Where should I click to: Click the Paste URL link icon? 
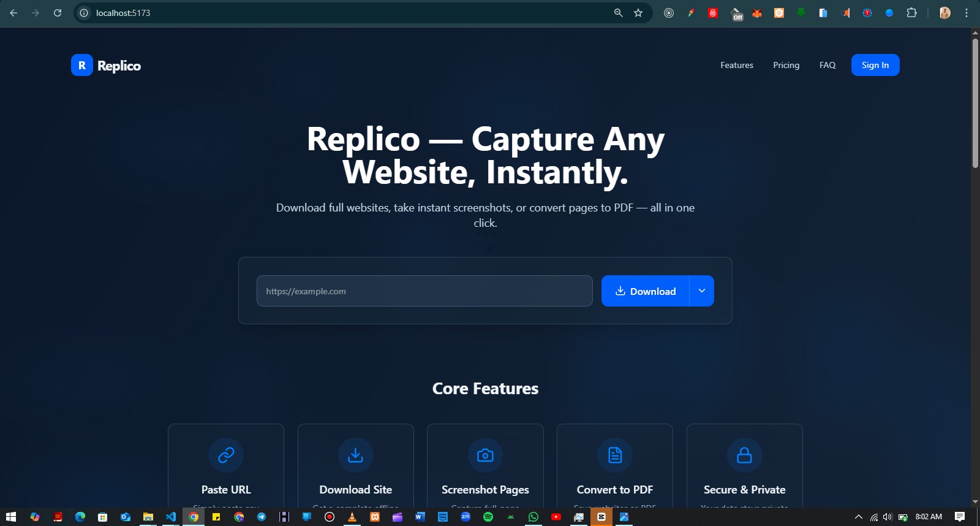226,455
